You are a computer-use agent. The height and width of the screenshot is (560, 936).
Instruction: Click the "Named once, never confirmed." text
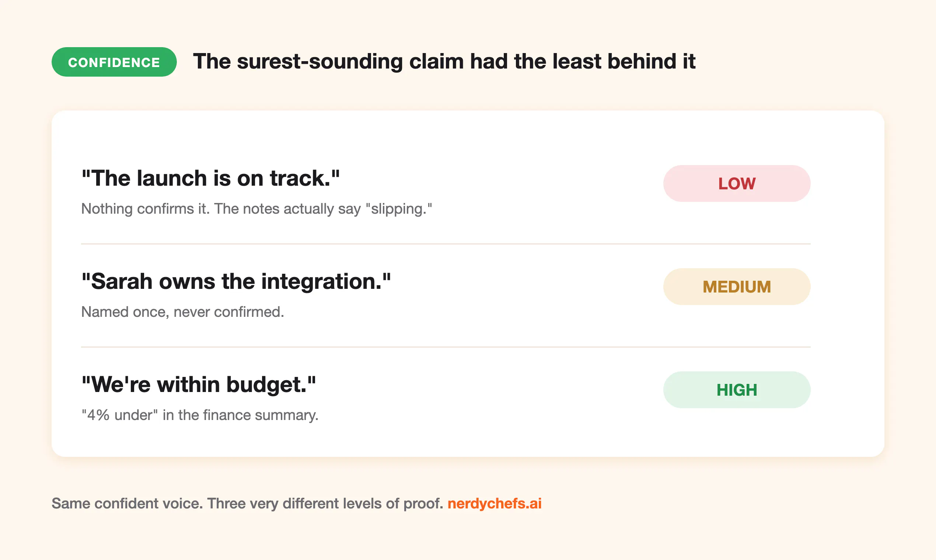[x=183, y=312]
